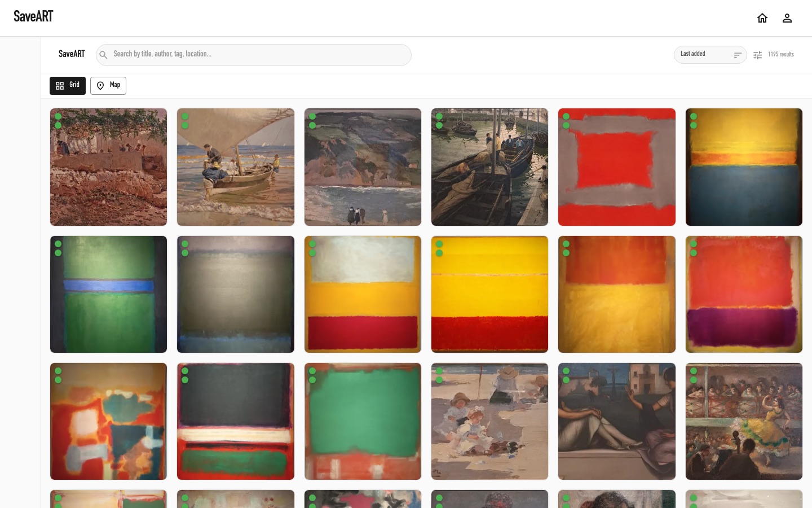
Task: Open the green with blue stripe painting
Action: [108, 294]
